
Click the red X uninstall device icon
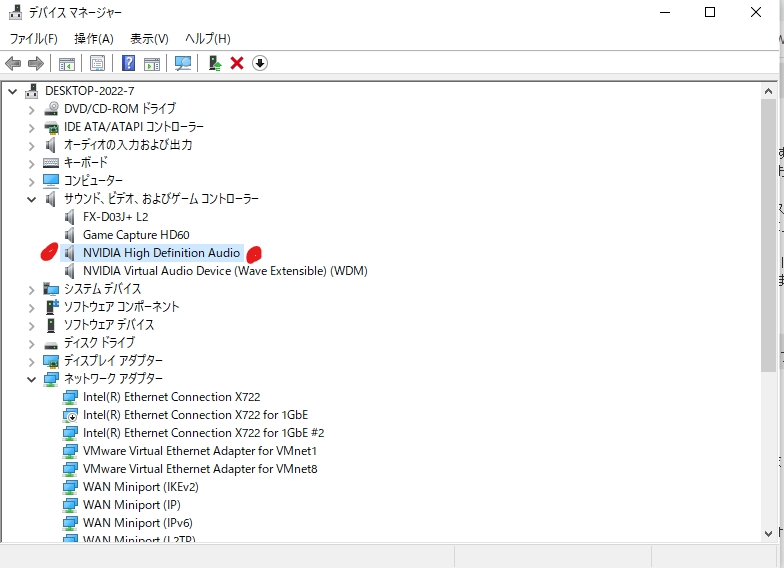237,63
